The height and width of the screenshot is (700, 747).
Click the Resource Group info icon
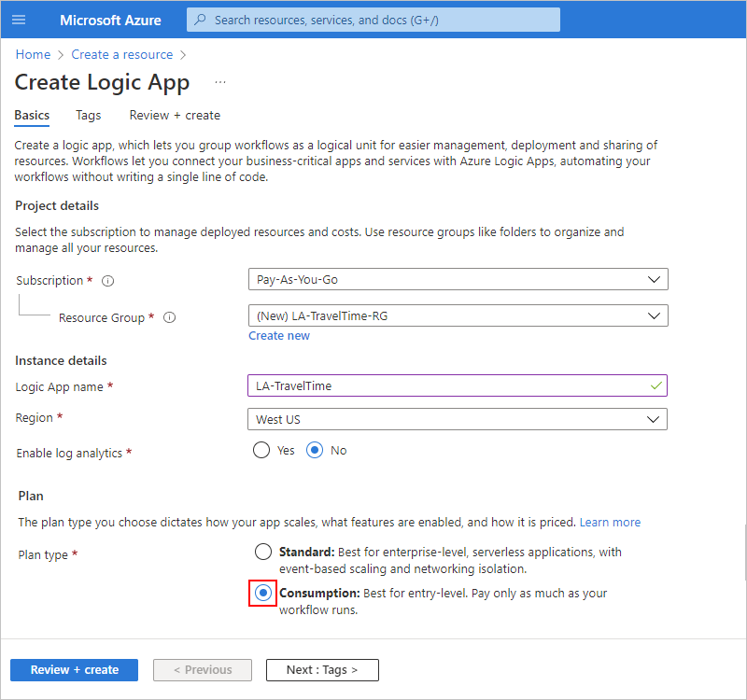pos(169,317)
